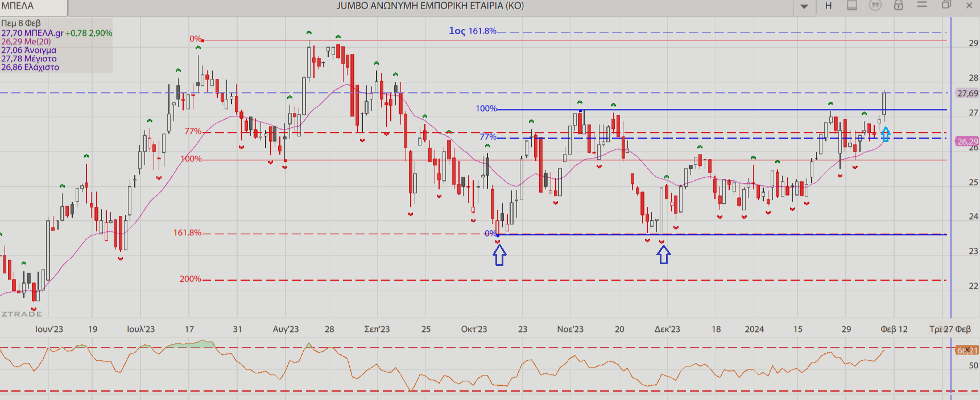The image size is (980, 400).
Task: Click the legend line 27,70 ΜΠΕΛΑ.gr
Action: click(32, 33)
